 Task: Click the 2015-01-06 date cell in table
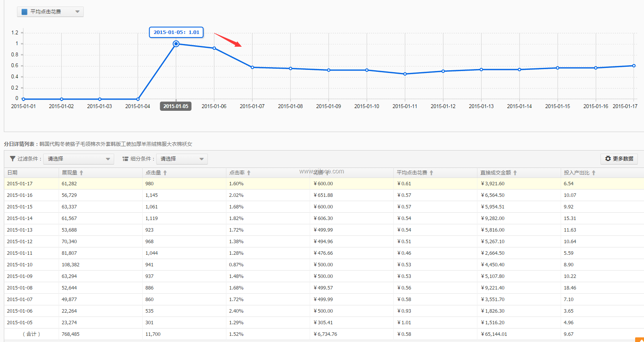(20, 311)
